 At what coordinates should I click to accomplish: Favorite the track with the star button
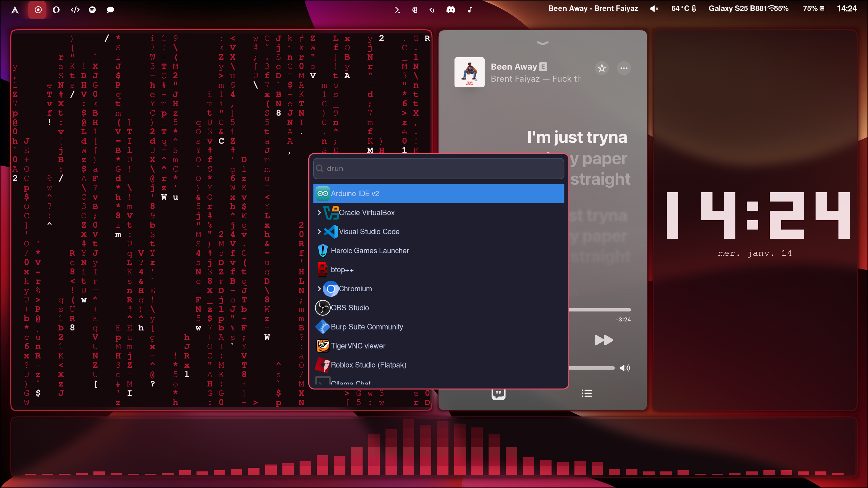tap(602, 68)
